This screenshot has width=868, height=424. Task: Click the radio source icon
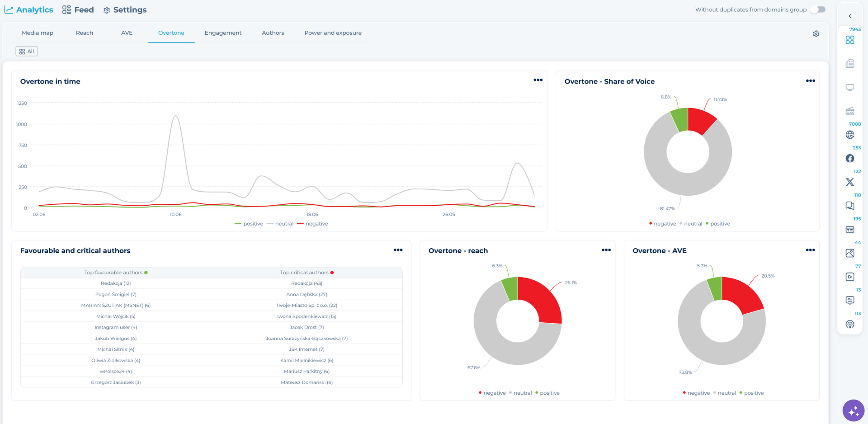tap(850, 111)
